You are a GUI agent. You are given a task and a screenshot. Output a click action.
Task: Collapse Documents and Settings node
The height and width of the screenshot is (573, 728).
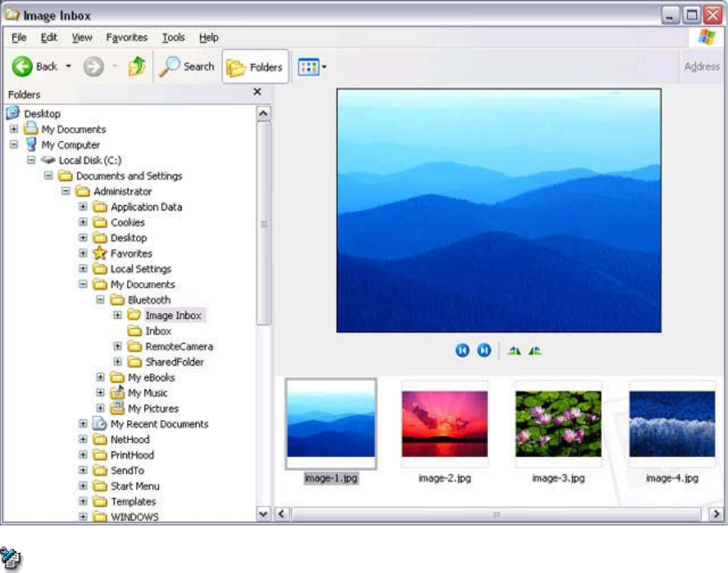coord(48,175)
